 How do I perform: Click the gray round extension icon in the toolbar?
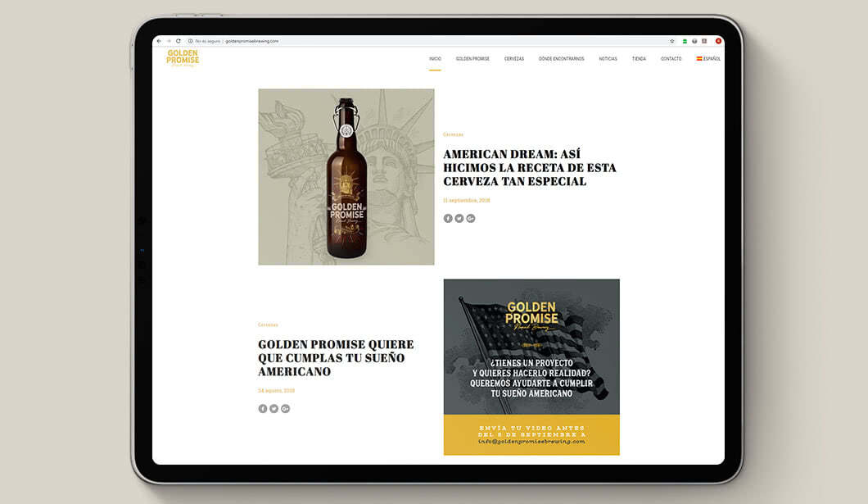(694, 41)
